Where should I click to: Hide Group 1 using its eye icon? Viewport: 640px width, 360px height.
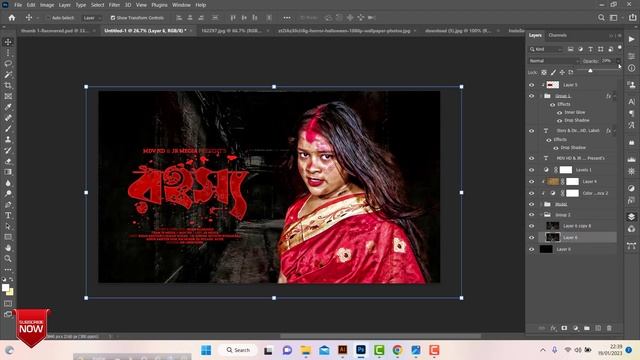click(x=531, y=96)
